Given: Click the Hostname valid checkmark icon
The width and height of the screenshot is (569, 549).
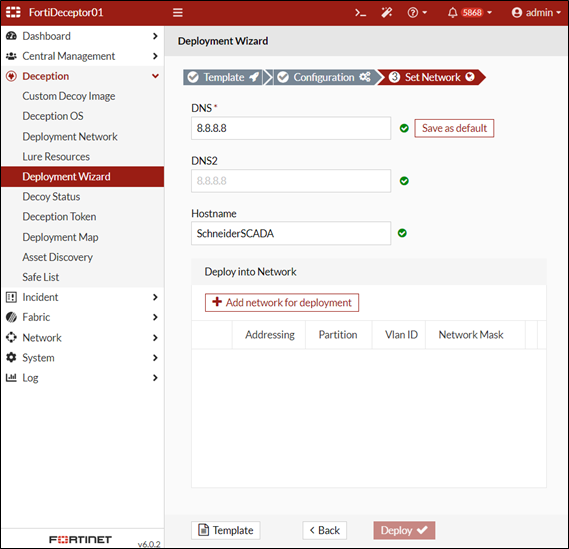Looking at the screenshot, I should [402, 233].
